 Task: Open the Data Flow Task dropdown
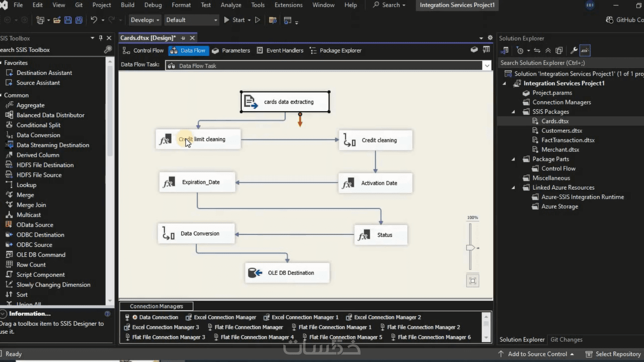[487, 66]
